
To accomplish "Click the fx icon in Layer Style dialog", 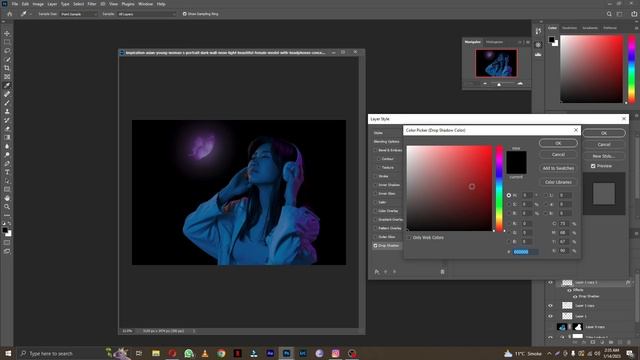I will 377,272.
